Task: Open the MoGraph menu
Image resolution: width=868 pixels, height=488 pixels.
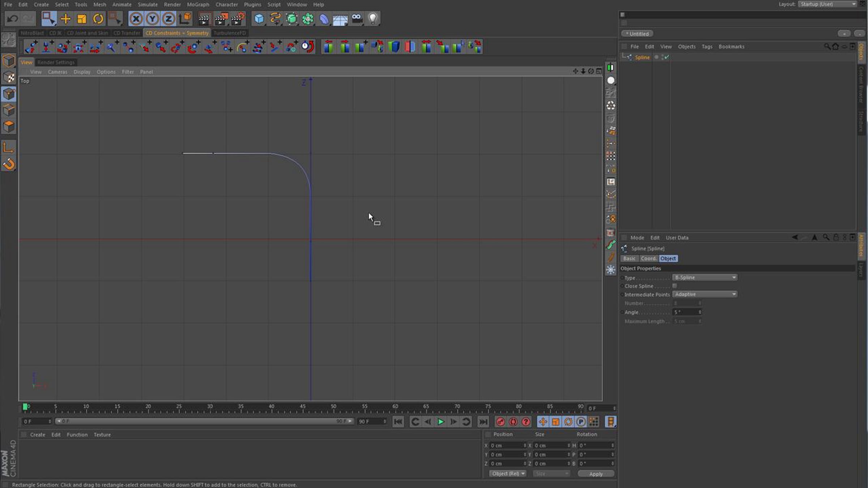Action: coord(198,4)
